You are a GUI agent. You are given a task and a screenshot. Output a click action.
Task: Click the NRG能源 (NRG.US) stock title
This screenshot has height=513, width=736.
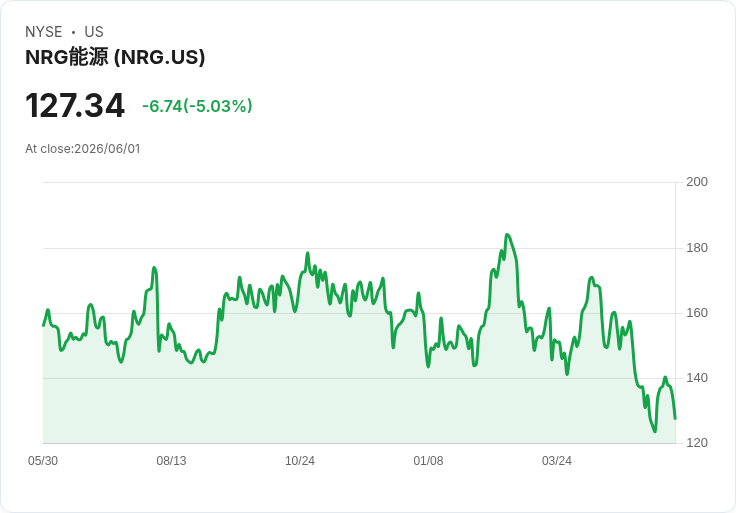click(115, 57)
